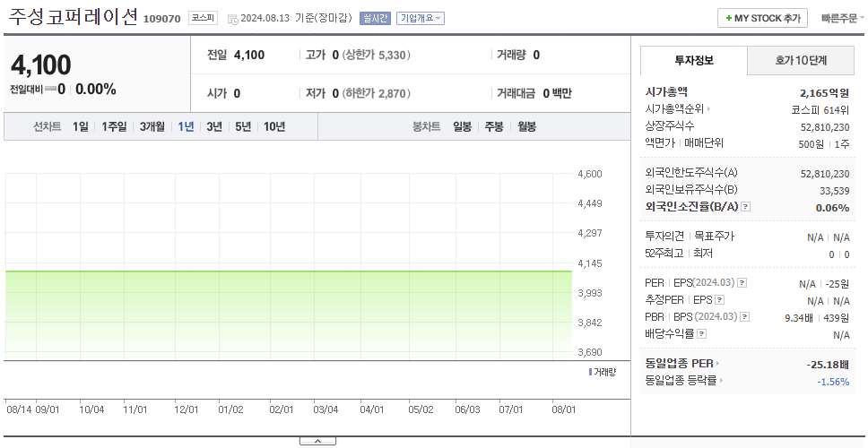This screenshot has height=448, width=868.
Task: Show the 일봉 candlestick chart
Action: (462, 126)
